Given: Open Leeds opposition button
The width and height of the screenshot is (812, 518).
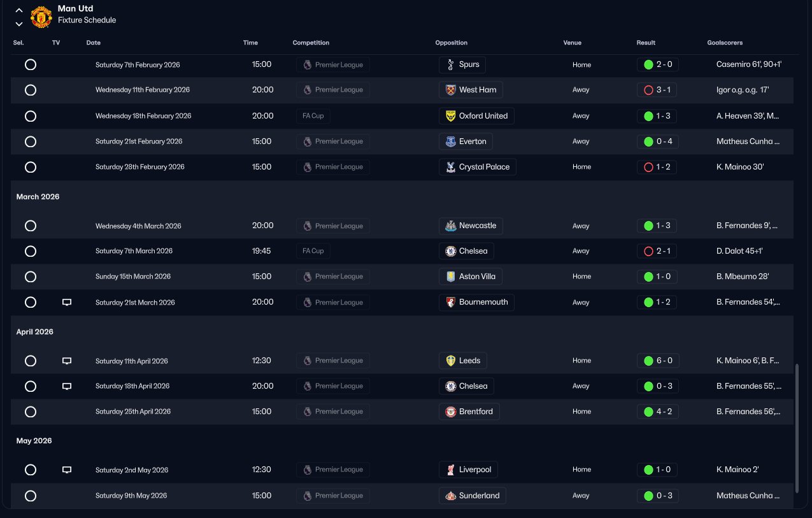Looking at the screenshot, I should click(463, 361).
